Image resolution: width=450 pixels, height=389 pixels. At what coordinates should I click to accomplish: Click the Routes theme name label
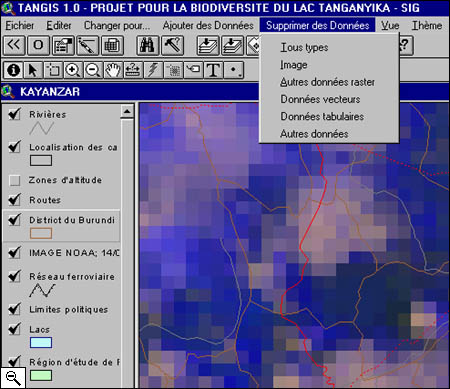[45, 200]
